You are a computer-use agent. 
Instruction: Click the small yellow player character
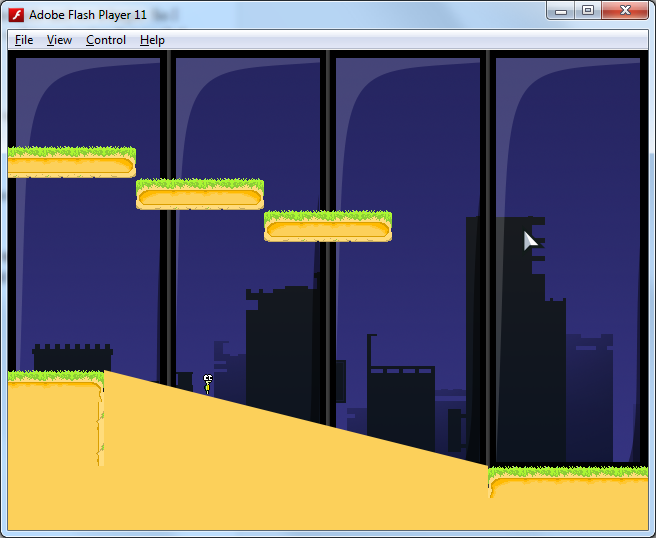[208, 384]
